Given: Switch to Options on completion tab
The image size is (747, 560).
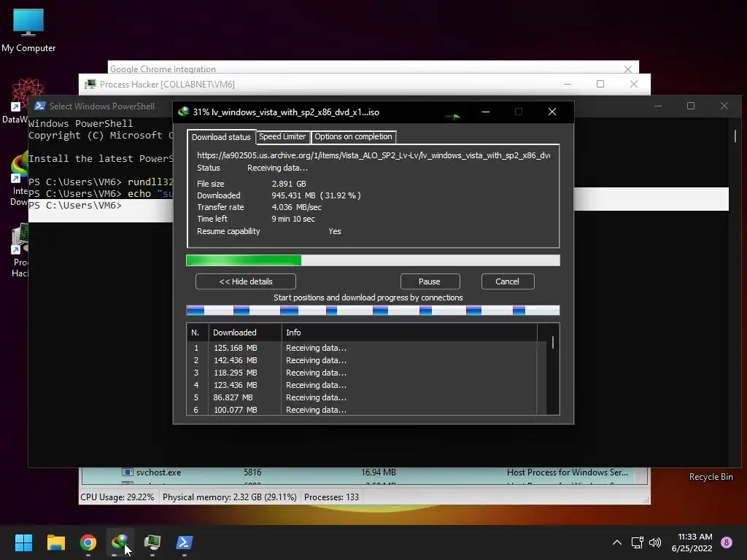Looking at the screenshot, I should [x=353, y=136].
